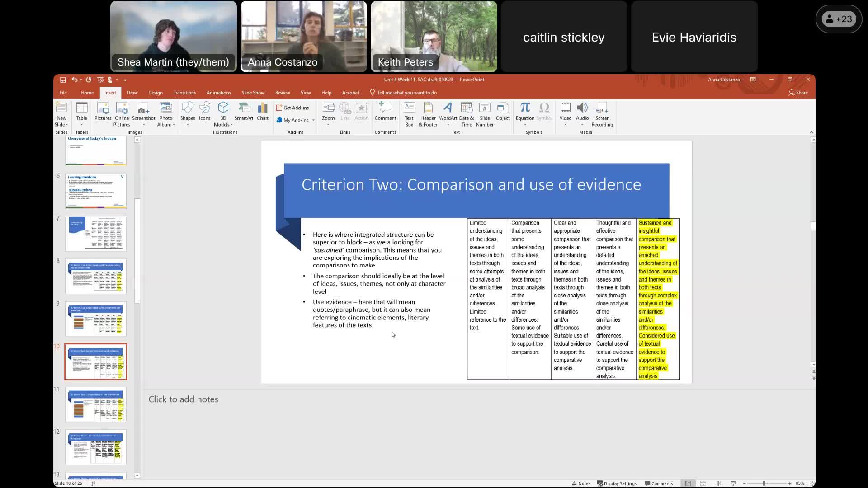868x488 pixels.
Task: Start a Screen Recording
Action: pos(602,114)
